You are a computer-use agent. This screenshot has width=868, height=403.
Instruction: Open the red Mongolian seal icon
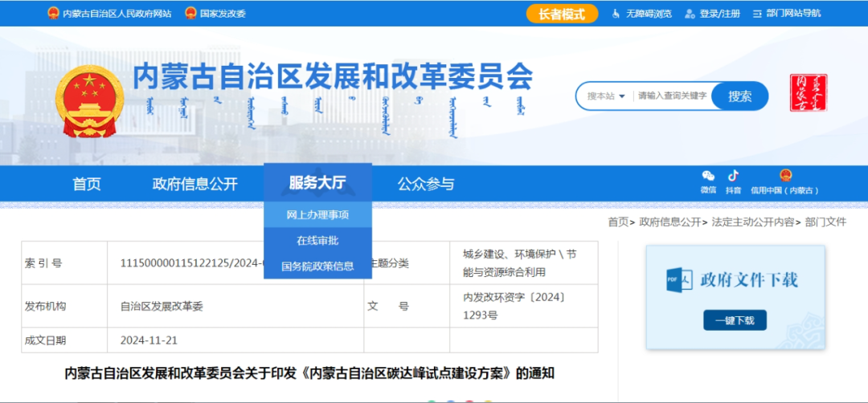[x=808, y=93]
